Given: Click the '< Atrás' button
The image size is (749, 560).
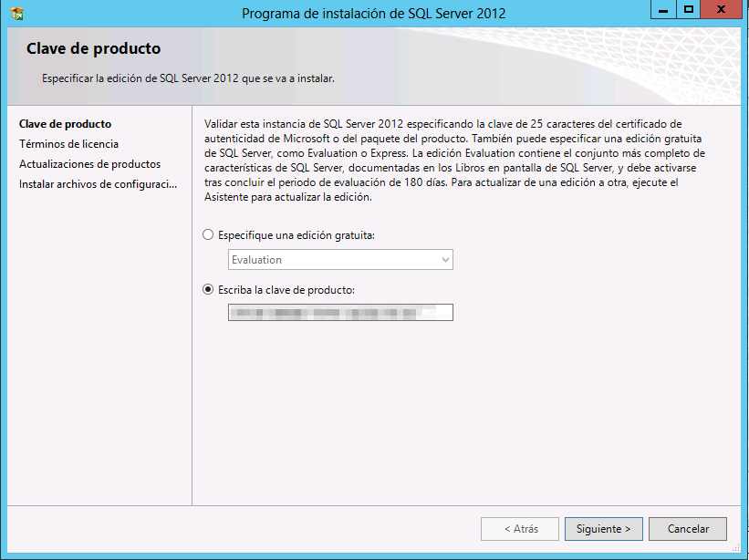Looking at the screenshot, I should click(x=520, y=529).
